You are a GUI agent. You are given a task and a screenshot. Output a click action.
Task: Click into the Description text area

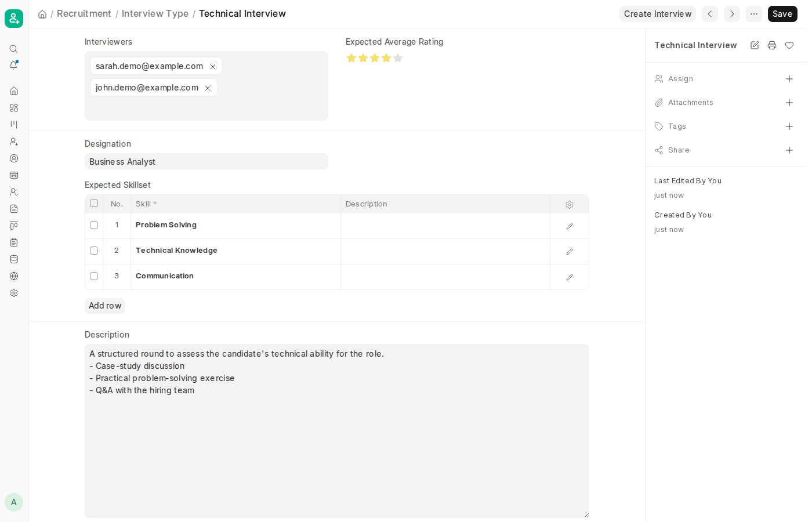[x=337, y=431]
